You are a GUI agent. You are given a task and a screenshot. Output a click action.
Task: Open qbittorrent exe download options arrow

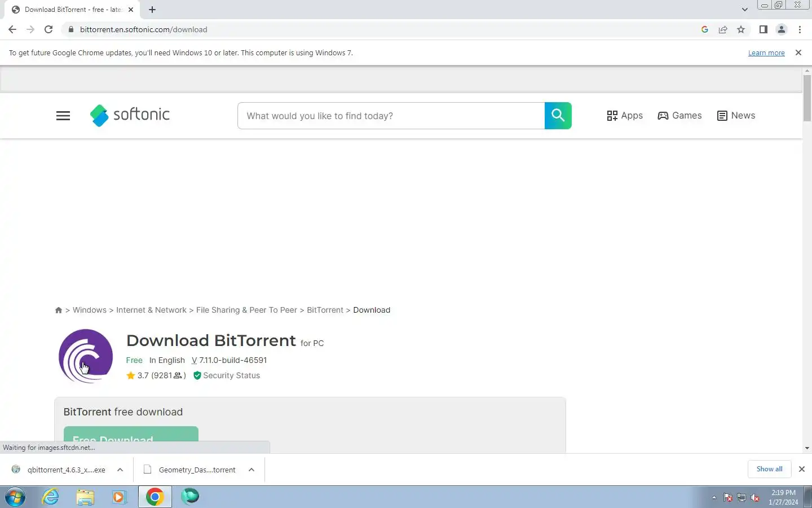(120, 470)
